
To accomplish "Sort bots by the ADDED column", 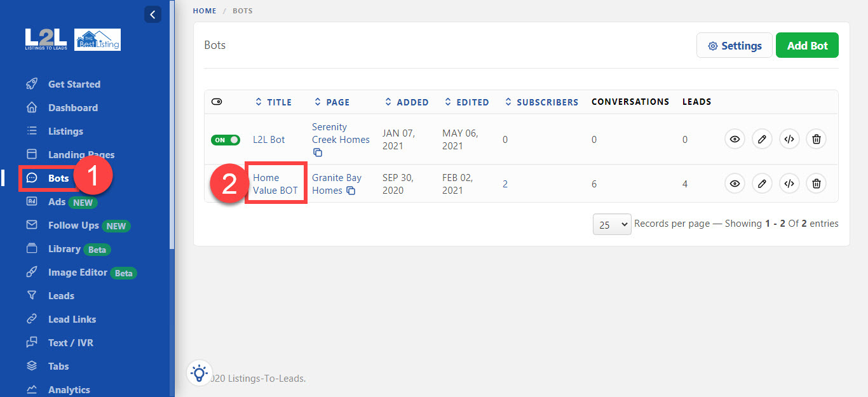I will [x=407, y=102].
